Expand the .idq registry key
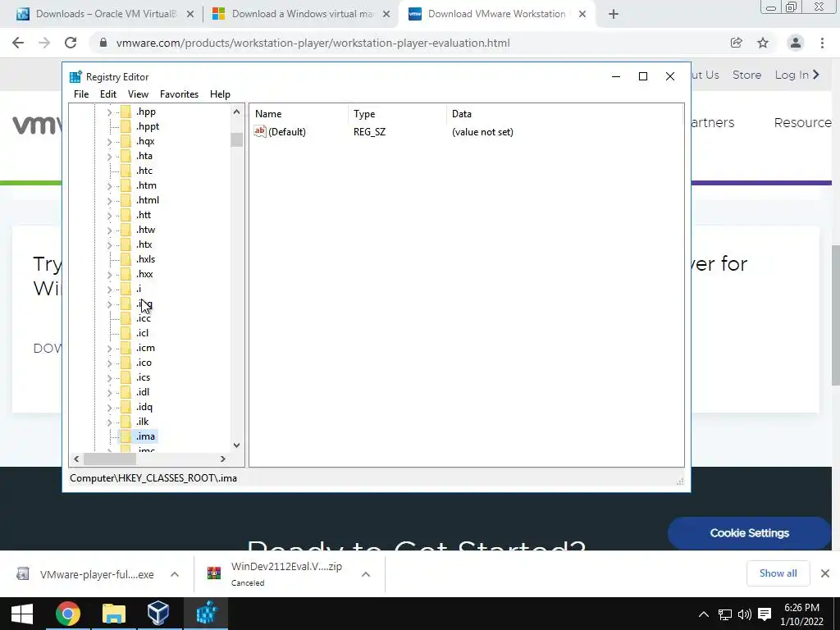The width and height of the screenshot is (840, 630). click(109, 407)
